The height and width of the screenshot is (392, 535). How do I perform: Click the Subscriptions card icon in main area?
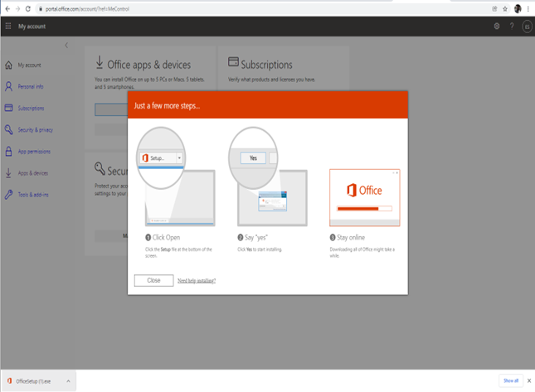point(233,61)
